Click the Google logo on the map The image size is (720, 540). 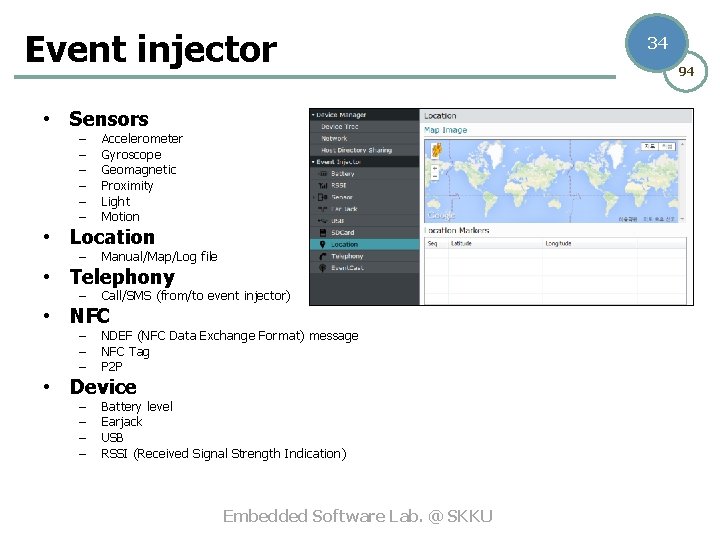pos(441,215)
